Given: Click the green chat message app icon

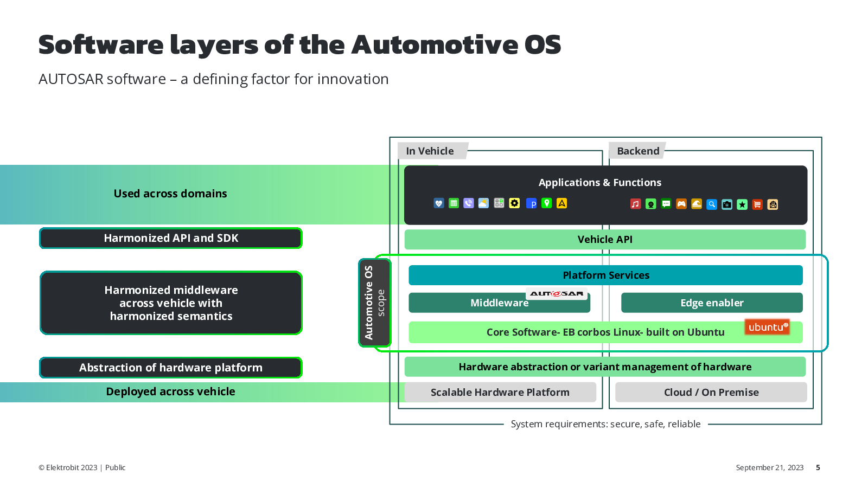Looking at the screenshot, I should (666, 204).
